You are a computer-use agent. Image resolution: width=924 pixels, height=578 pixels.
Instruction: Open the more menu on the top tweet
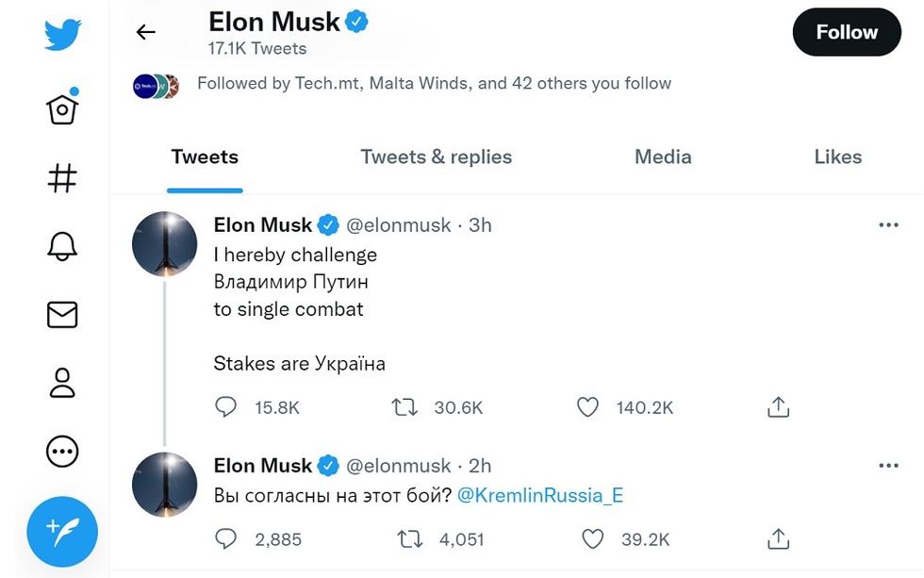point(887,224)
